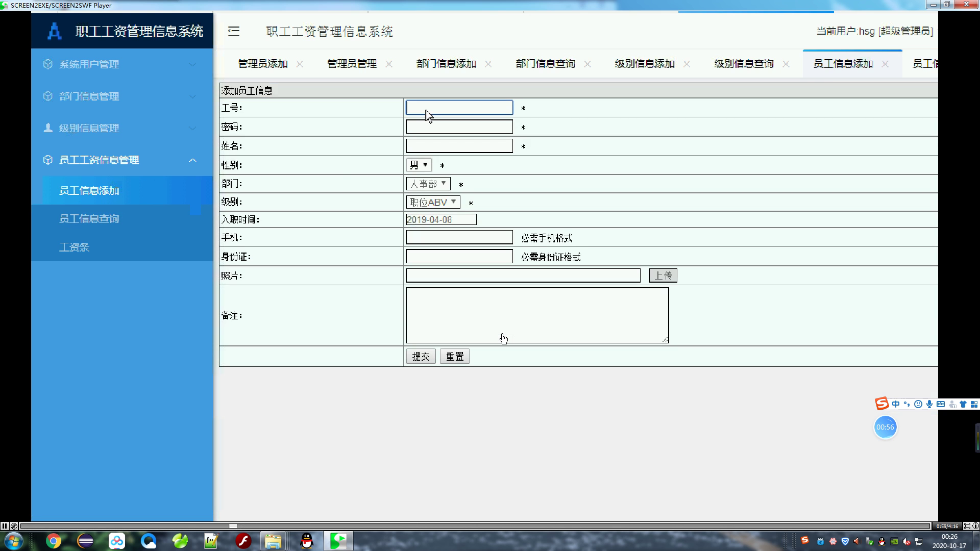Click the sidebar collapse hamburger icon
The height and width of the screenshot is (551, 980).
click(x=234, y=31)
